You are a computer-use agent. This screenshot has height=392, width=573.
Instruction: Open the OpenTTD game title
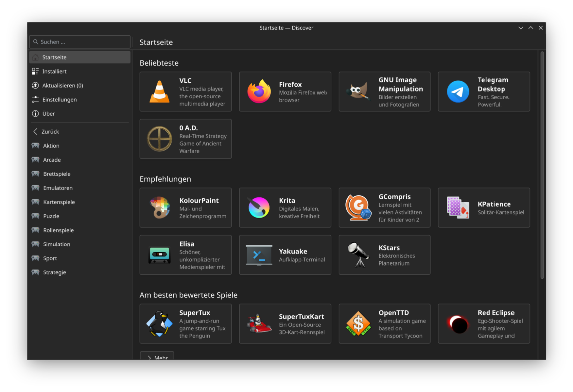[394, 312]
